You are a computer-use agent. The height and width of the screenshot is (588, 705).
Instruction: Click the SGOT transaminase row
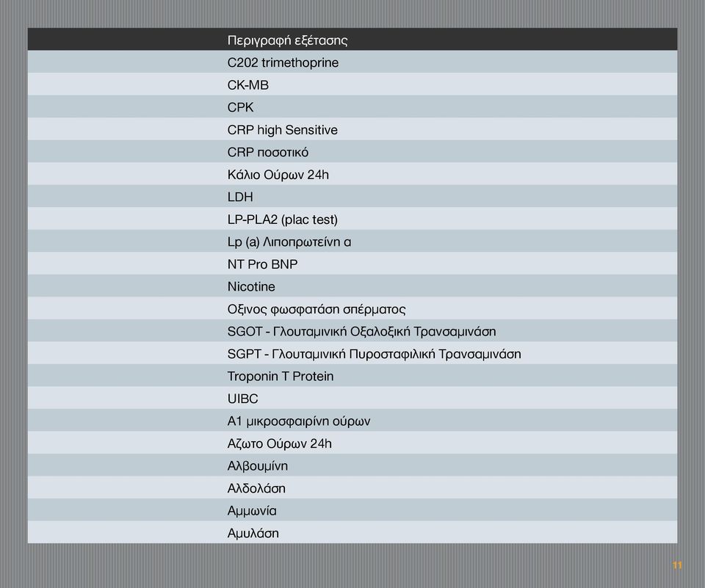pos(352,330)
